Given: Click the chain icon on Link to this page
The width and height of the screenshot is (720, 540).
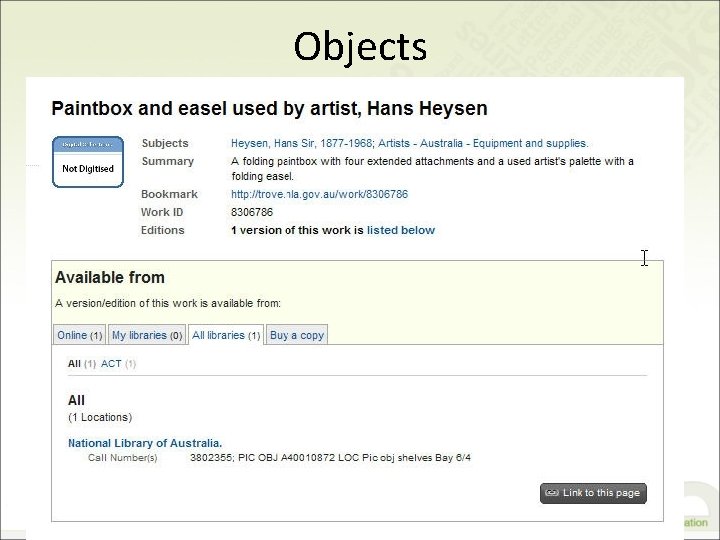Looking at the screenshot, I should click(551, 493).
